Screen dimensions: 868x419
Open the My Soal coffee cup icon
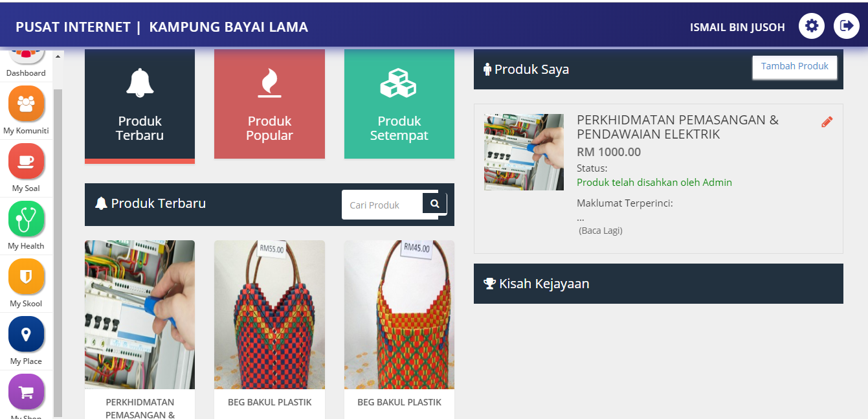click(27, 161)
